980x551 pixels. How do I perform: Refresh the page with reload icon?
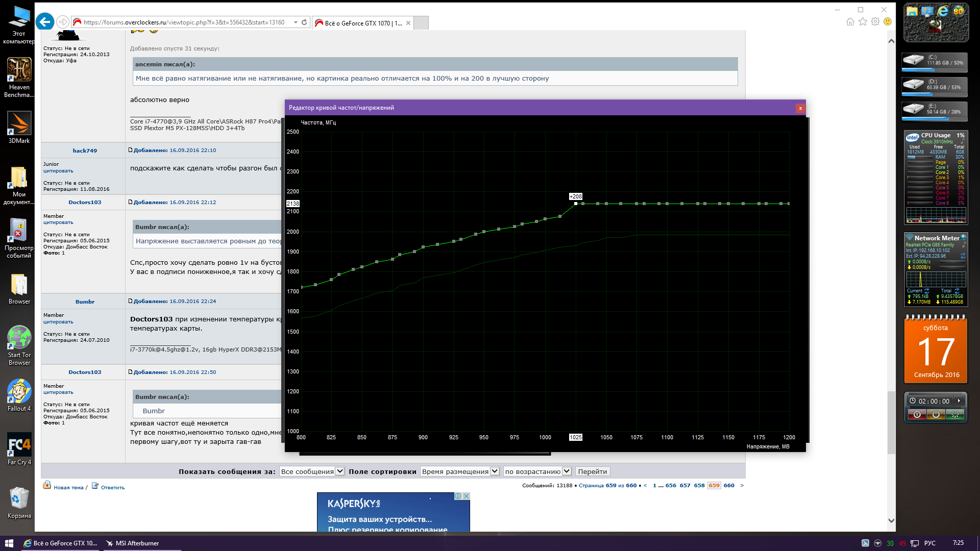point(304,22)
